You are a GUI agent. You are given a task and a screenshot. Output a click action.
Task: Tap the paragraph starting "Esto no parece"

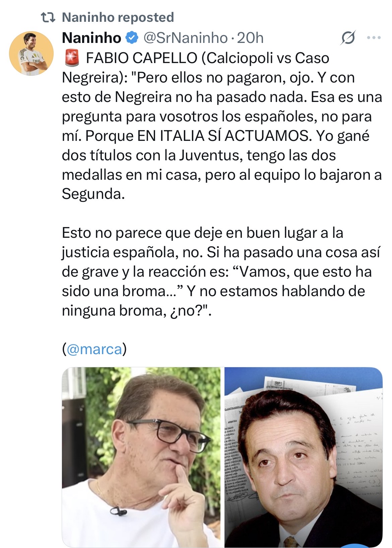tap(221, 272)
